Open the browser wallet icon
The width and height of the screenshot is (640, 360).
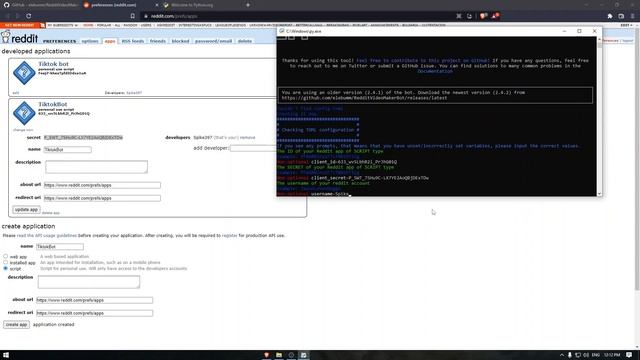pos(621,16)
